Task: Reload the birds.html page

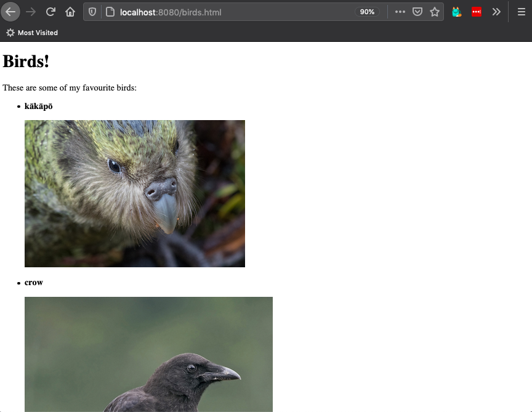Action: [50, 12]
